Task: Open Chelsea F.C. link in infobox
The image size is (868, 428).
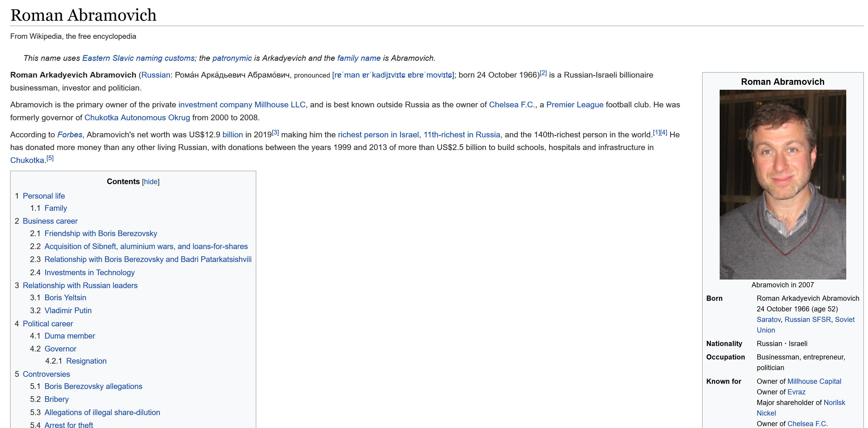Action: point(807,424)
